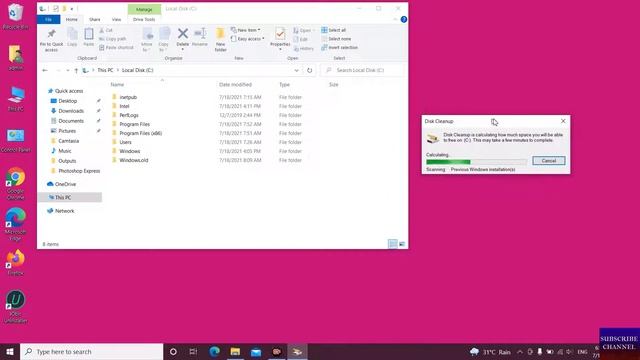Image resolution: width=640 pixels, height=360 pixels.
Task: Click Copy path command
Action: [113, 39]
